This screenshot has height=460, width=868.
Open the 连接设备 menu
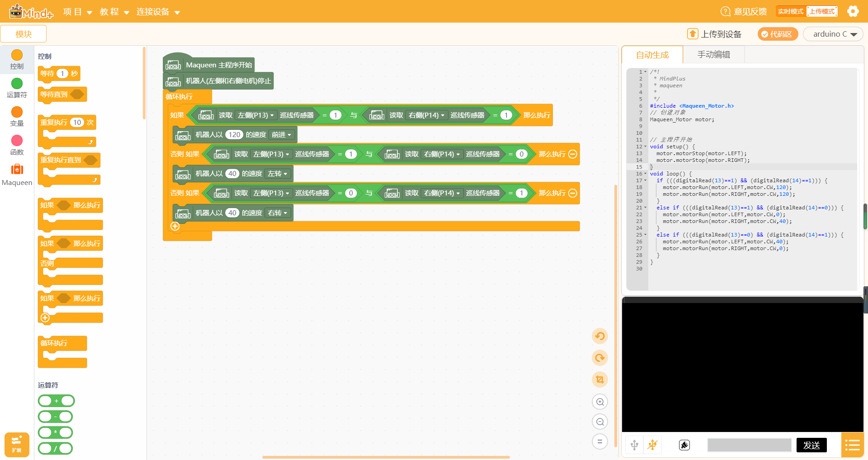tap(158, 12)
